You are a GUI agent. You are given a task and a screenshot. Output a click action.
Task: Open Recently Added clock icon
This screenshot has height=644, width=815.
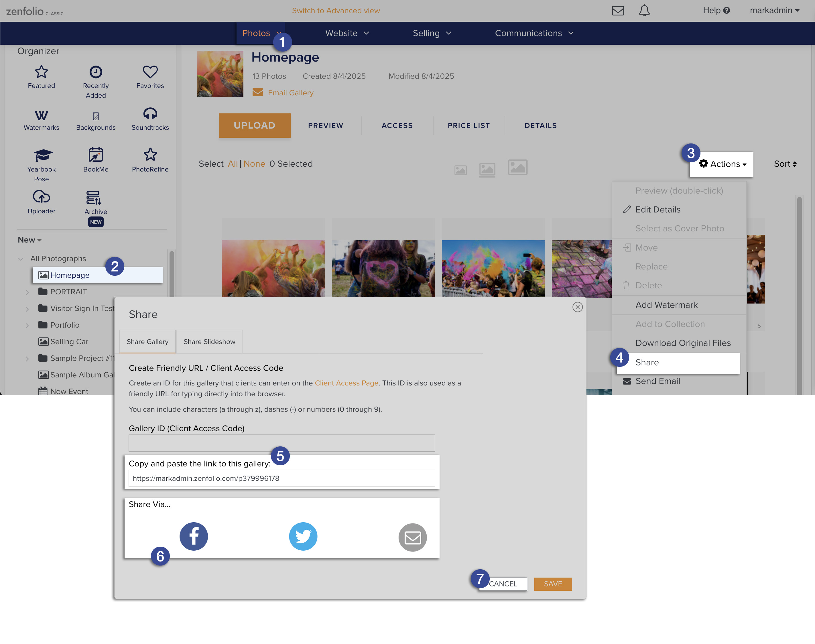[96, 72]
